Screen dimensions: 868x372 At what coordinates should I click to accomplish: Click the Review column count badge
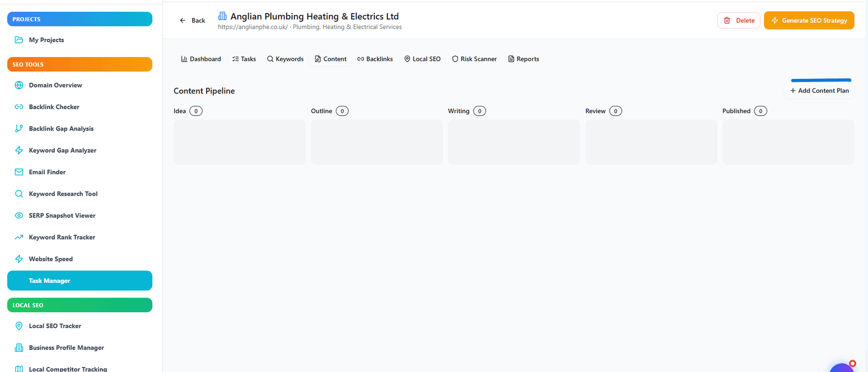616,111
